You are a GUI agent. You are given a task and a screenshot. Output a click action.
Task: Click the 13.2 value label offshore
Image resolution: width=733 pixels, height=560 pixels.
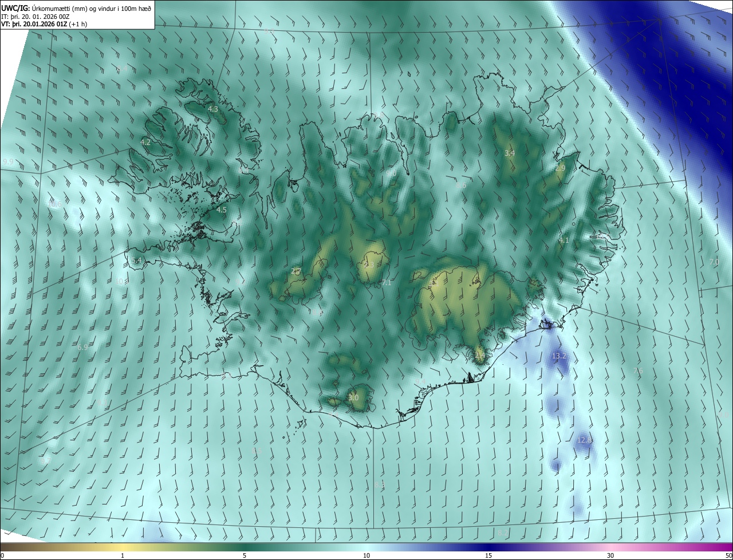[559, 356]
